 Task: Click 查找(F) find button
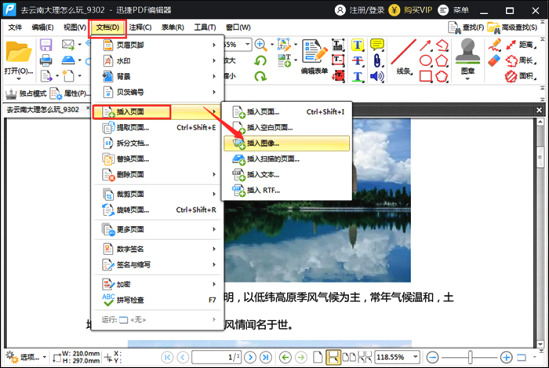pos(466,27)
